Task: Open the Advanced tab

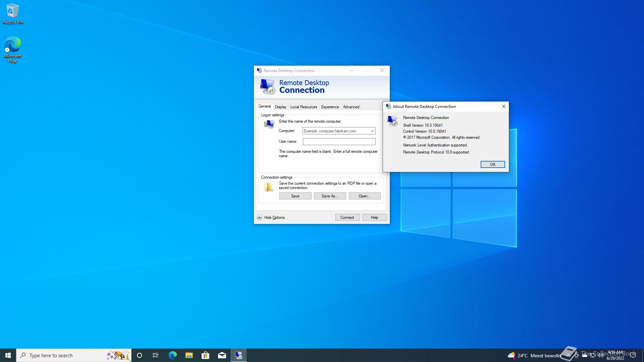Action: point(351,107)
